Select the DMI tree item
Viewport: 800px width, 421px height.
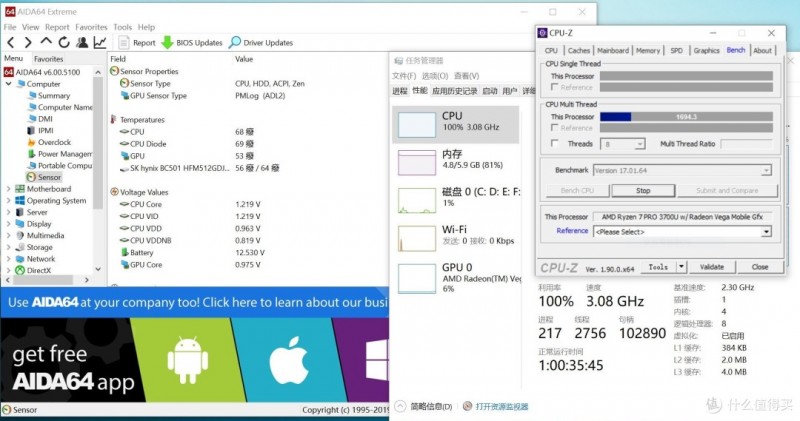(40, 119)
